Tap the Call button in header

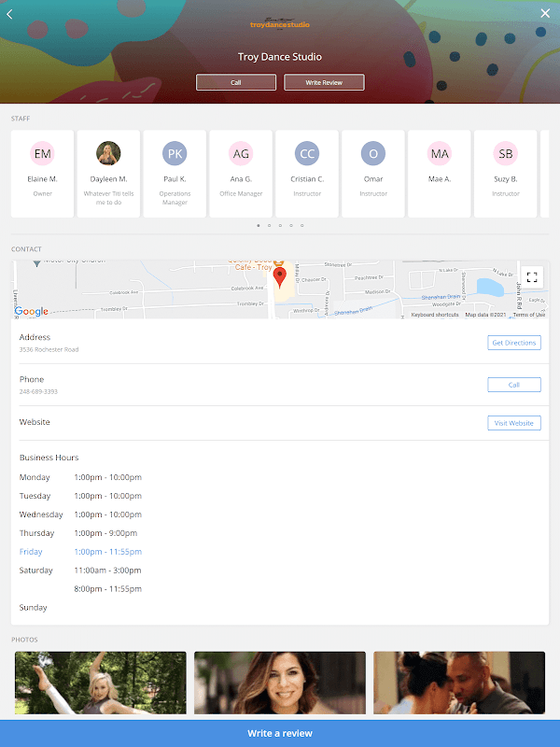pyautogui.click(x=236, y=82)
